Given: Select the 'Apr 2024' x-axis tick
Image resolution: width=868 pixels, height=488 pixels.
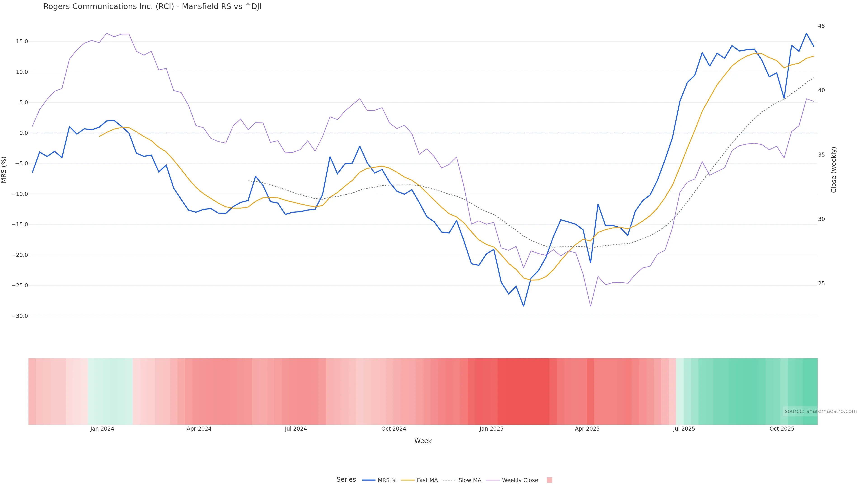Looking at the screenshot, I should point(199,429).
